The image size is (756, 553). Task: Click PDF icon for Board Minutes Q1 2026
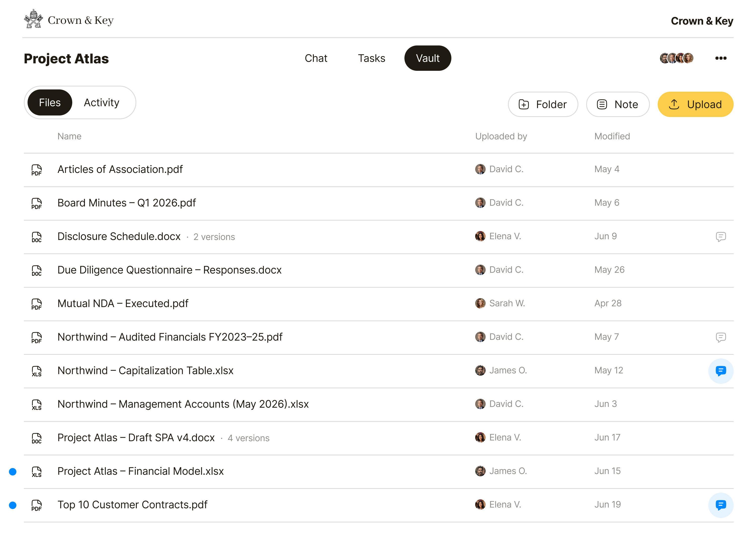[x=36, y=203]
